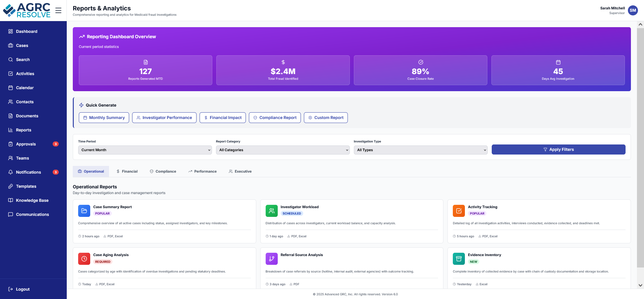Click the orange Activity Tracking icon
Image resolution: width=644 pixels, height=299 pixels.
[x=459, y=211]
